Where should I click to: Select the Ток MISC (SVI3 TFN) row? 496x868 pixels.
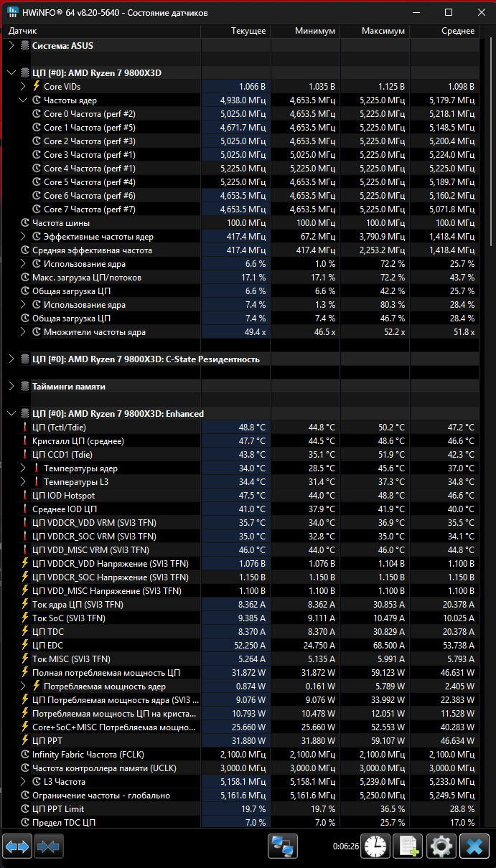242,659
